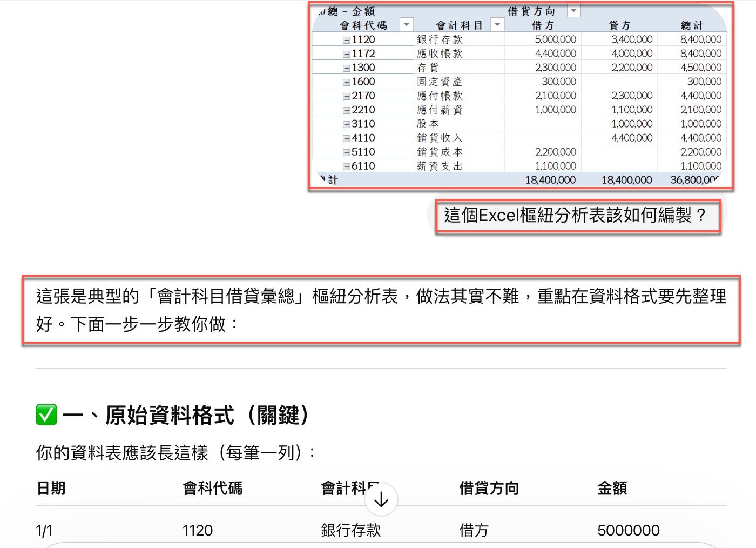Collapse account 5110 銷貨成本 minus box icon
756x548 pixels.
tap(346, 151)
